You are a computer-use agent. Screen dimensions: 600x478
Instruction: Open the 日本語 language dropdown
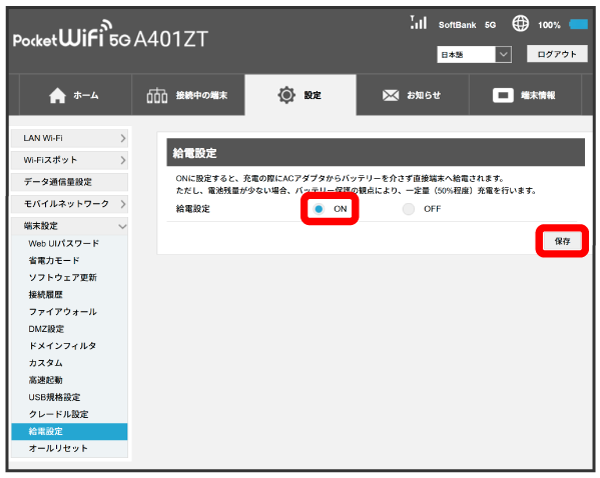click(x=475, y=54)
